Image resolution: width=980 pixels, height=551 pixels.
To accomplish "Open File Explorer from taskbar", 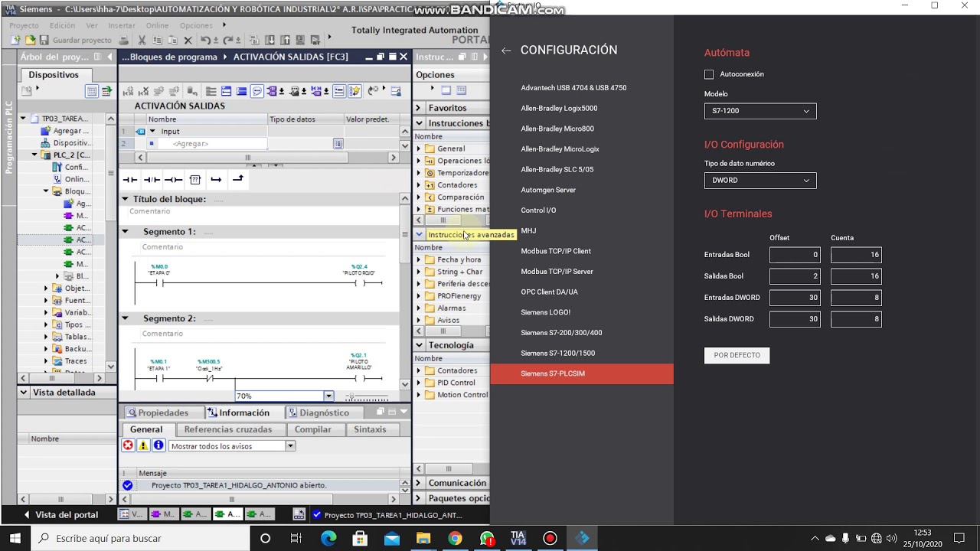I will point(423,538).
